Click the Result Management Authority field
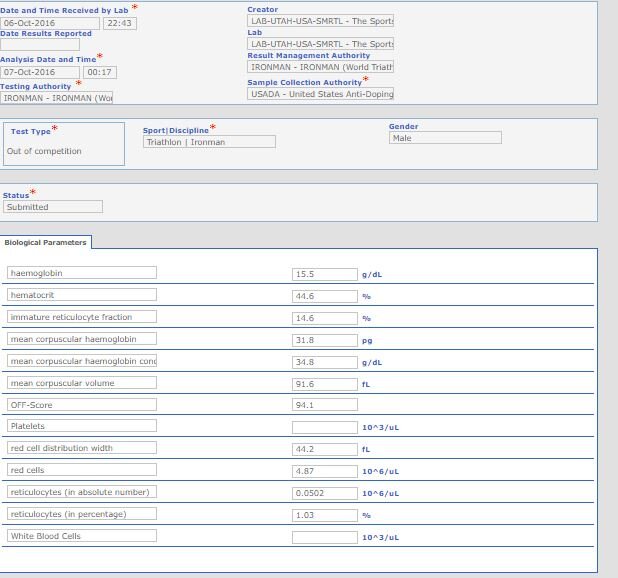The image size is (618, 578). point(320,67)
